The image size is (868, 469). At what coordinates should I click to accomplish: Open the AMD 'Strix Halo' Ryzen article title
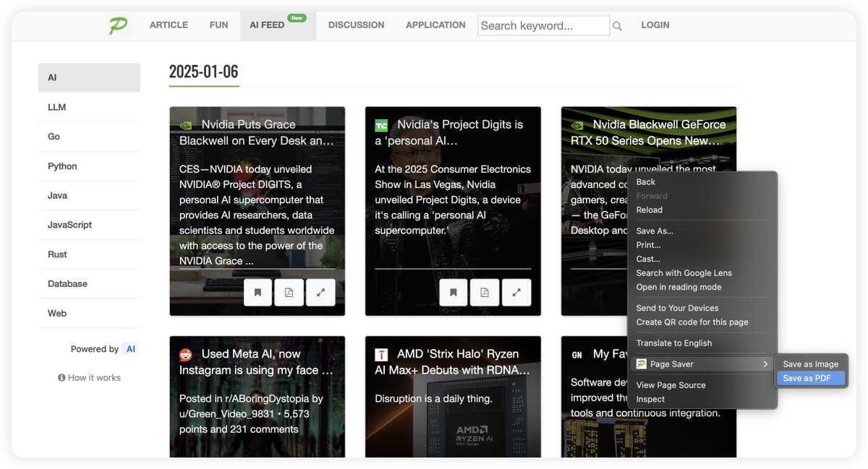coord(454,362)
